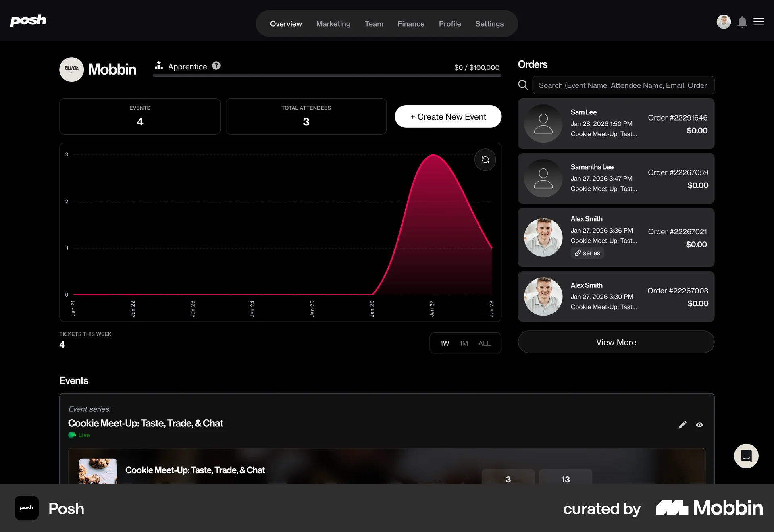Click the Create New Event button

click(448, 116)
